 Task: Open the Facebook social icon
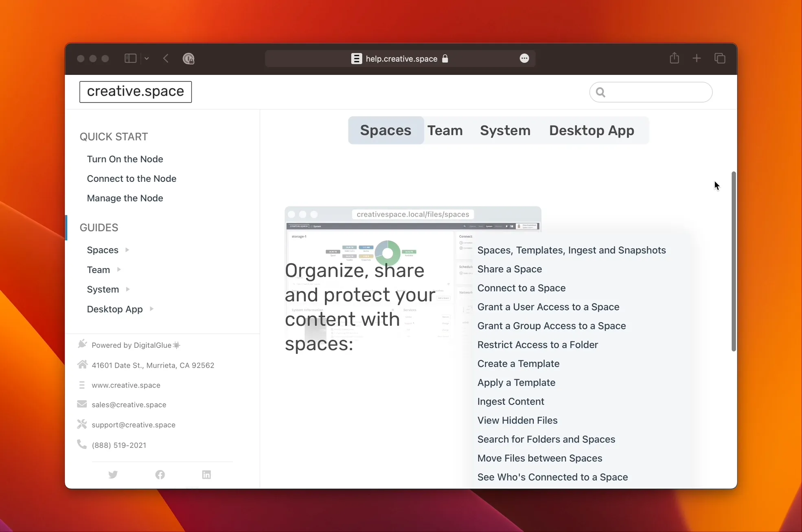point(160,474)
